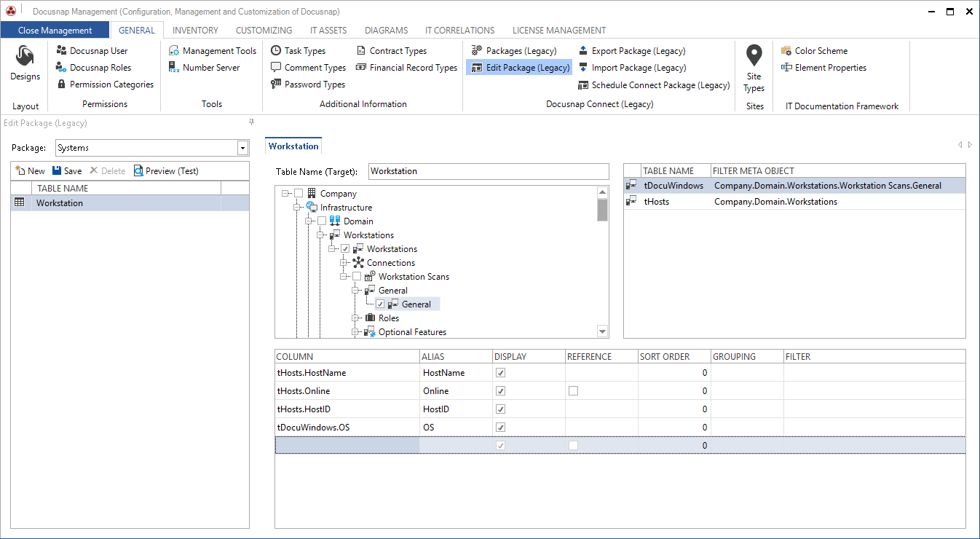Click Export Package (Legacy)

[x=632, y=51]
